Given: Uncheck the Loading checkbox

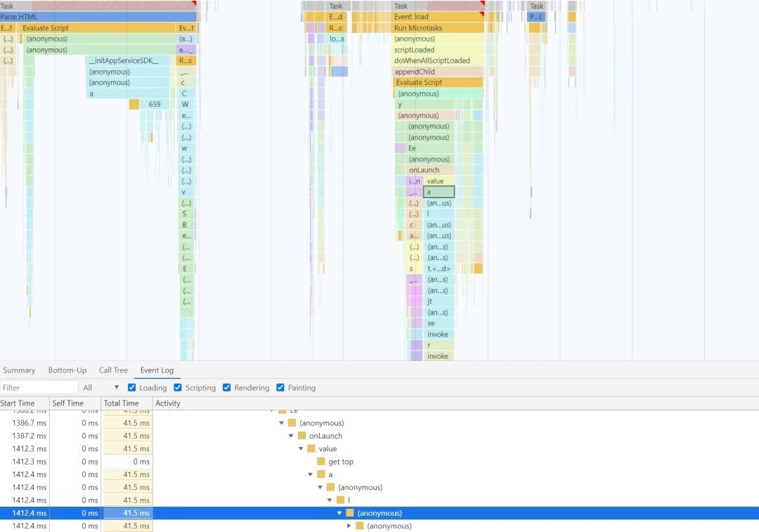Looking at the screenshot, I should tap(131, 388).
